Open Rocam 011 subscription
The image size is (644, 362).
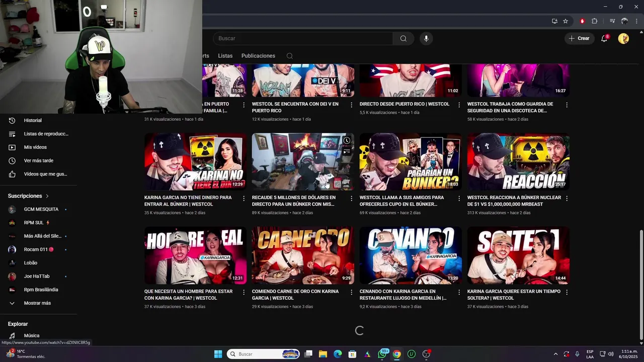[38, 249]
